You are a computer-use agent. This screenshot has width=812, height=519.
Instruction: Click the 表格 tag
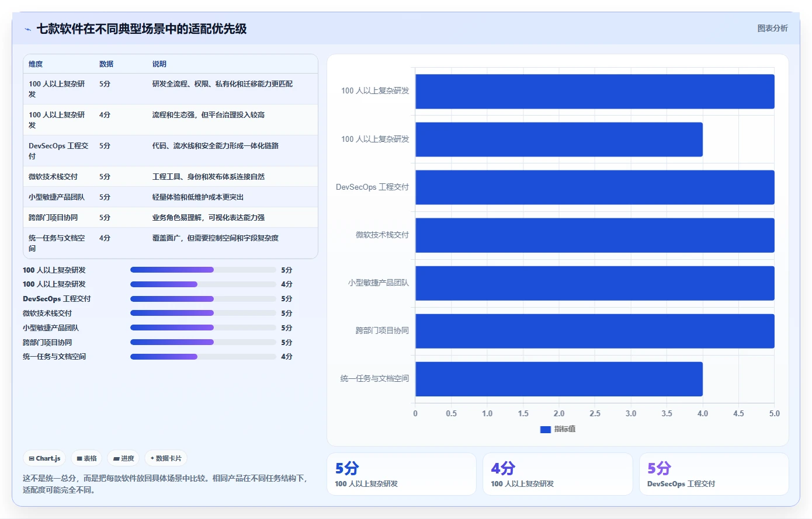86,458
